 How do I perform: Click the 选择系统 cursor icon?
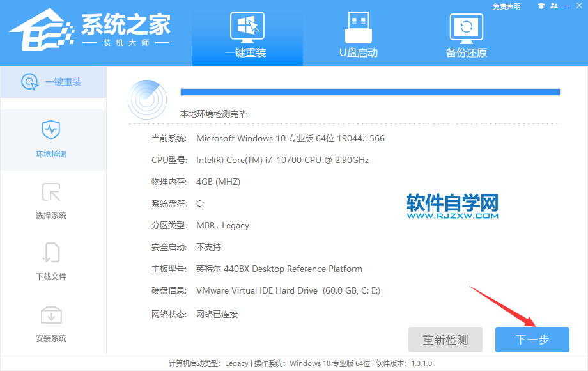coord(51,192)
